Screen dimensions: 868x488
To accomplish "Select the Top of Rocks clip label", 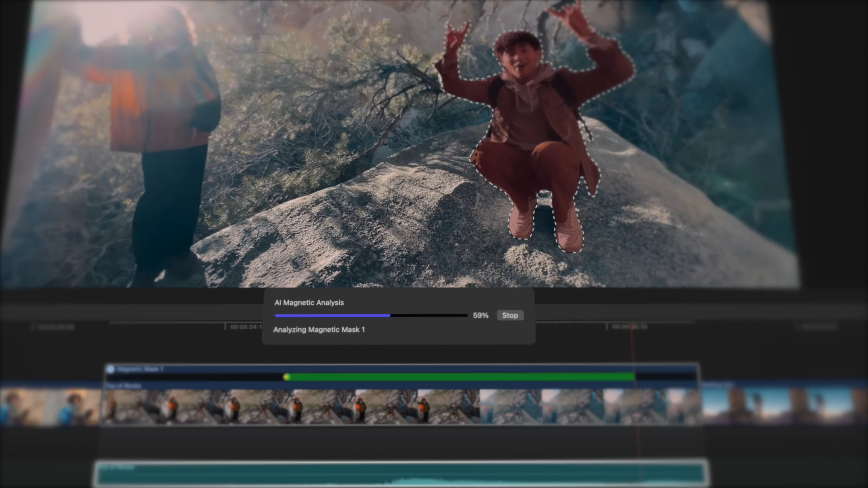I will click(x=124, y=386).
